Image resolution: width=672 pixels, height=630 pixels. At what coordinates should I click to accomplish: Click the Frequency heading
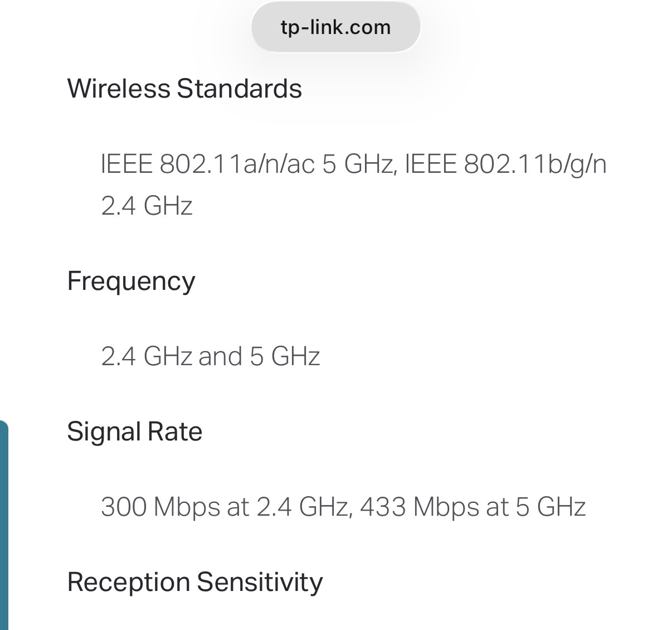pyautogui.click(x=131, y=282)
